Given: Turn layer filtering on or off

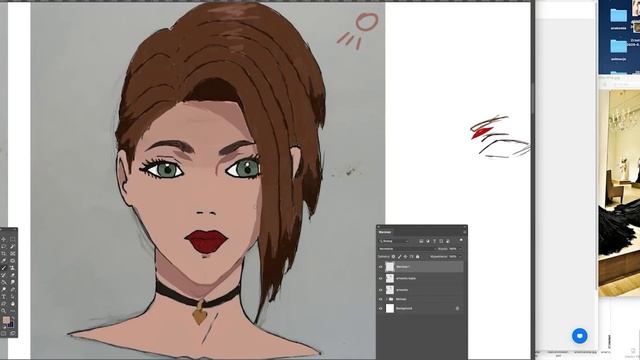Looking at the screenshot, I should point(461,240).
